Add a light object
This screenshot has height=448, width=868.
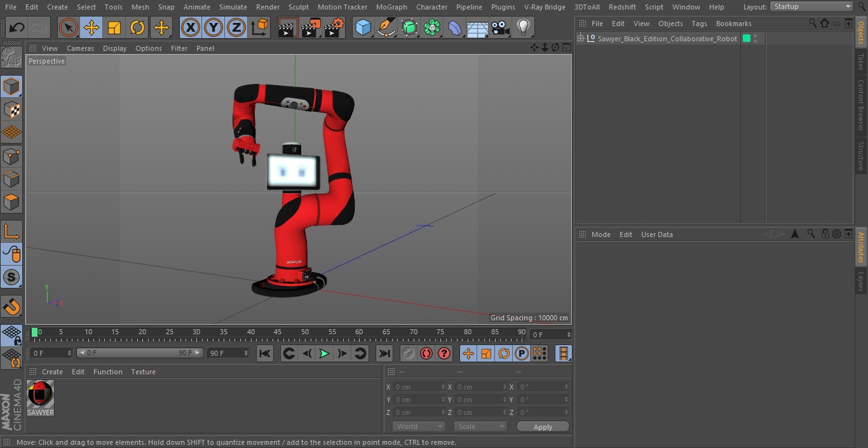[x=523, y=27]
